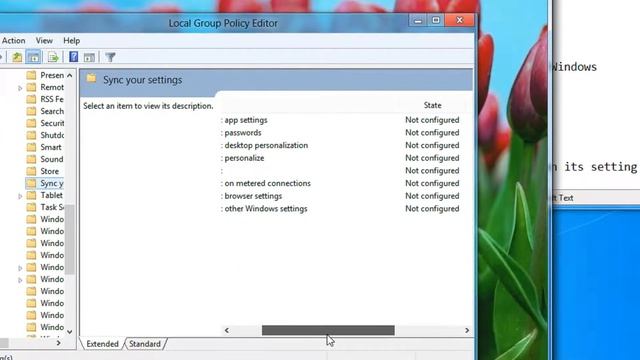Open the View menu
This screenshot has height=360, width=640.
click(44, 40)
